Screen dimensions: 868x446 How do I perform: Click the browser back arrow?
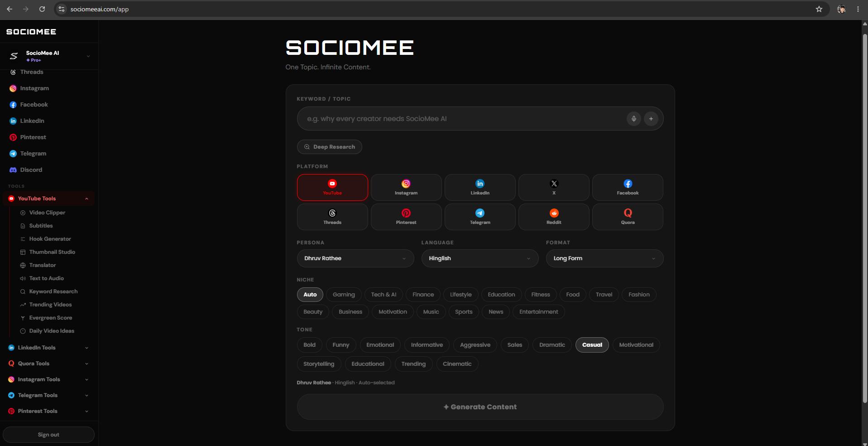[x=10, y=9]
